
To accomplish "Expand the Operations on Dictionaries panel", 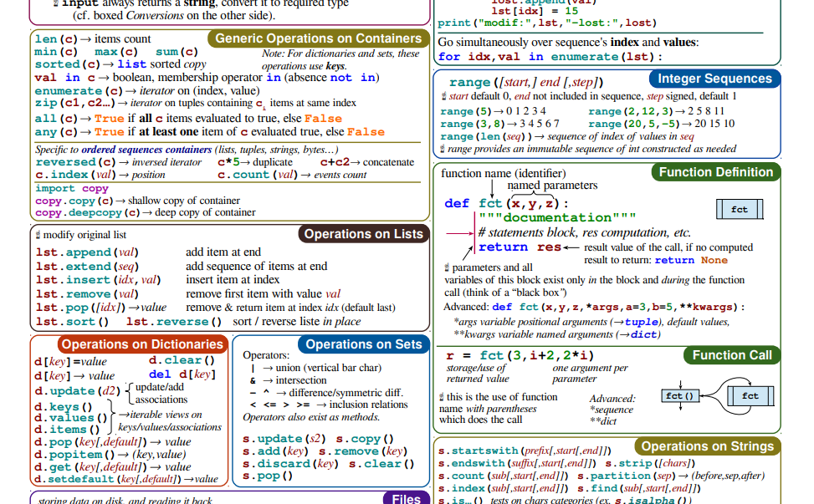I will [x=141, y=344].
